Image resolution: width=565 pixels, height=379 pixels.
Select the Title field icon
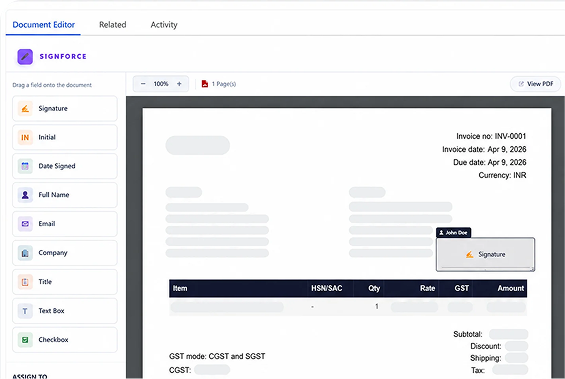(25, 282)
